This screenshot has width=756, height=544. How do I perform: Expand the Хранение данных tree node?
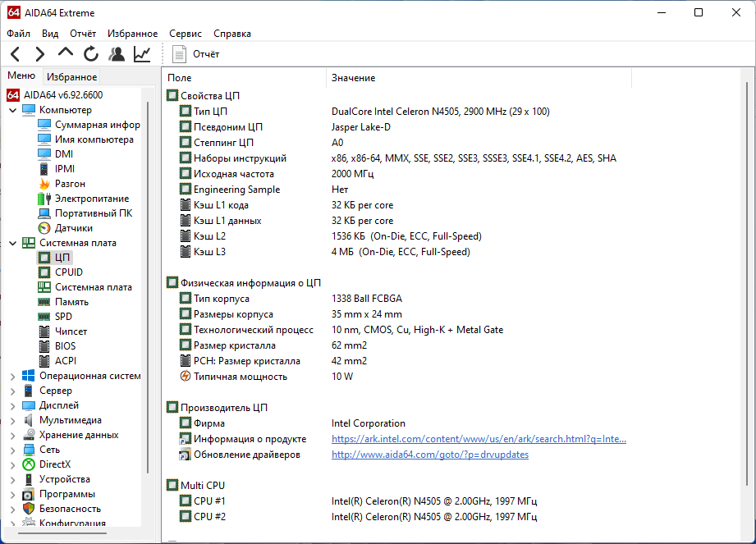click(x=13, y=436)
